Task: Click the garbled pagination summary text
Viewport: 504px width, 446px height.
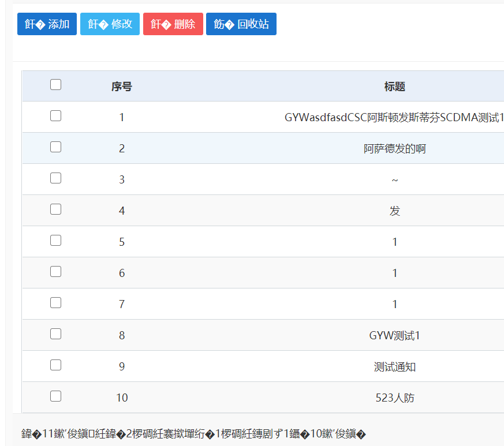Action: (193, 434)
